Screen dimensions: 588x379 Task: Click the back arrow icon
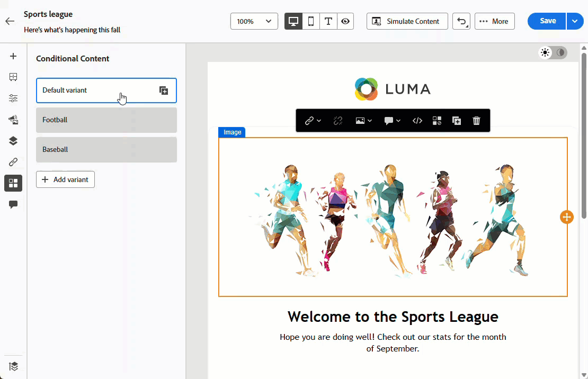[10, 21]
